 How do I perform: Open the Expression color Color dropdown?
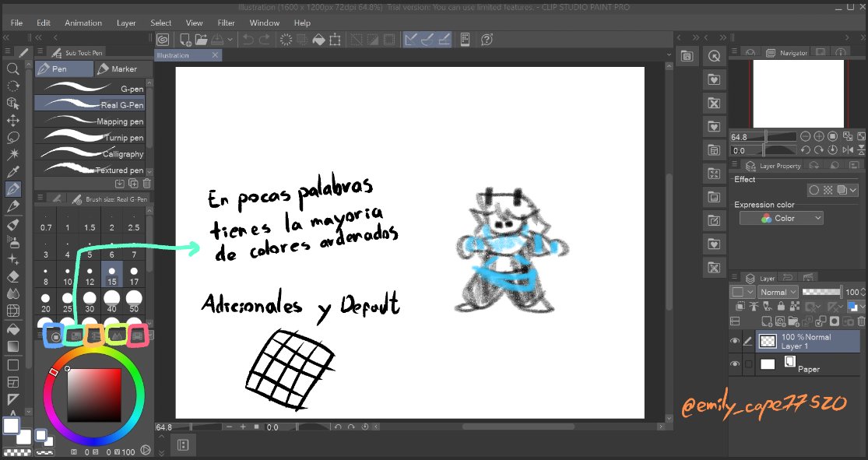click(781, 218)
